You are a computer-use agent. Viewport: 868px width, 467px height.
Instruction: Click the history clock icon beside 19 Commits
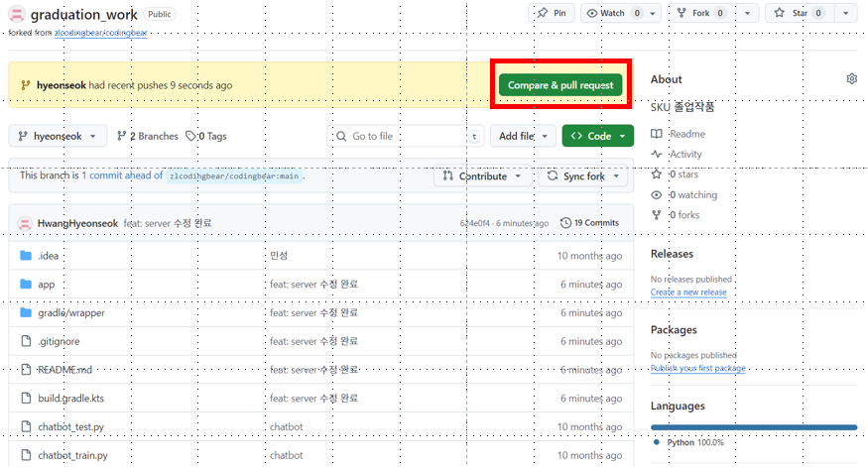[x=565, y=223]
